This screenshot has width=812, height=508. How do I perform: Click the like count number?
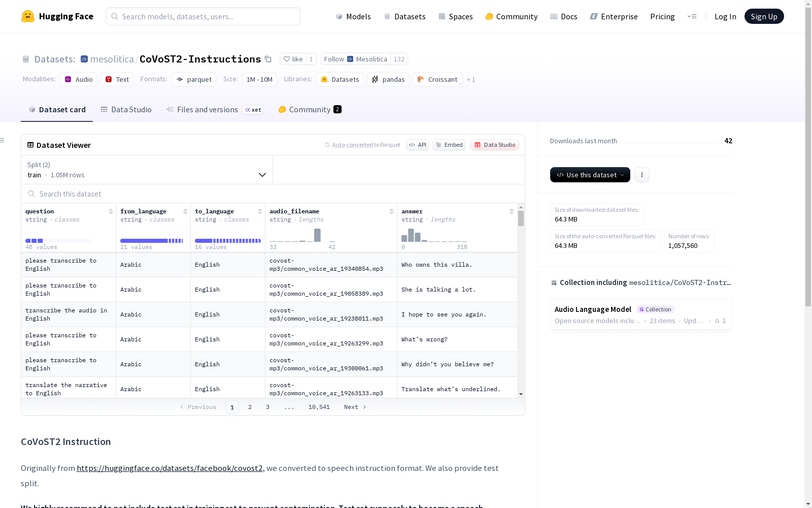311,59
